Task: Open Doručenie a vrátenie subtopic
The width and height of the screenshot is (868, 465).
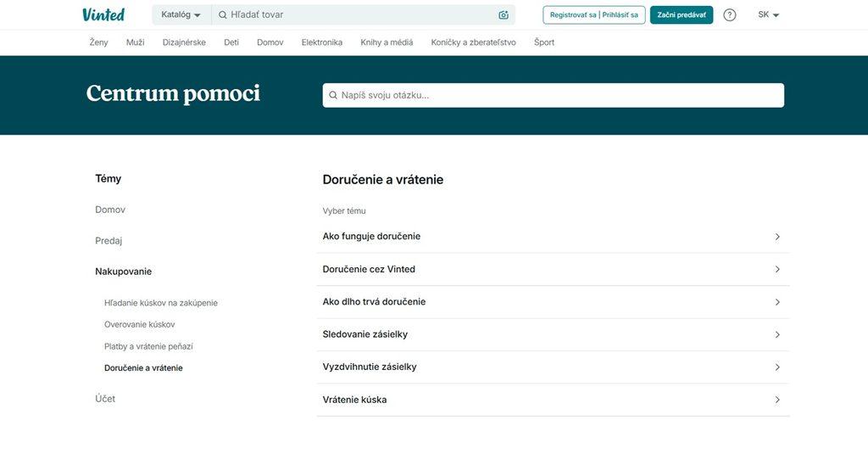Action: click(143, 368)
